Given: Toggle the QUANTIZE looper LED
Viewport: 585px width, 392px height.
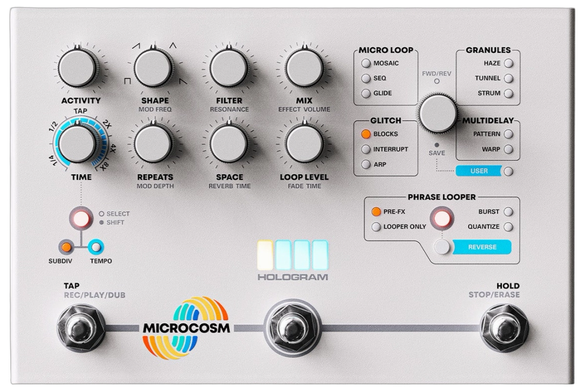Looking at the screenshot, I should (508, 227).
